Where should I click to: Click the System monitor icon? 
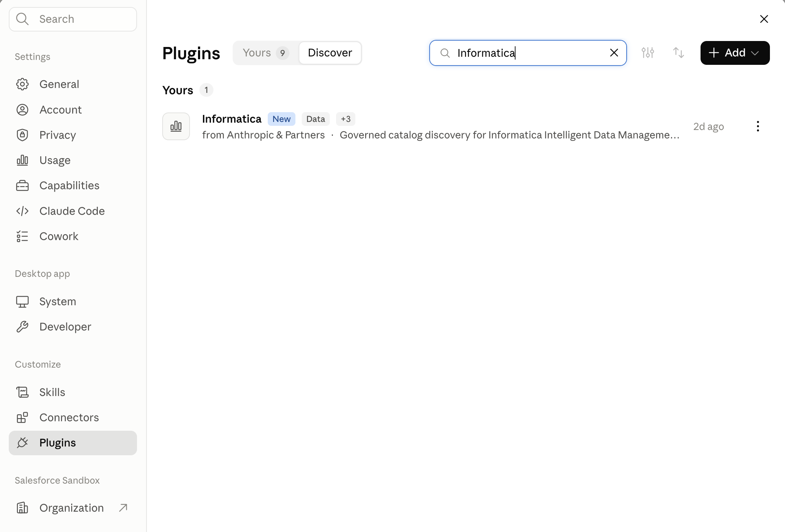(22, 301)
